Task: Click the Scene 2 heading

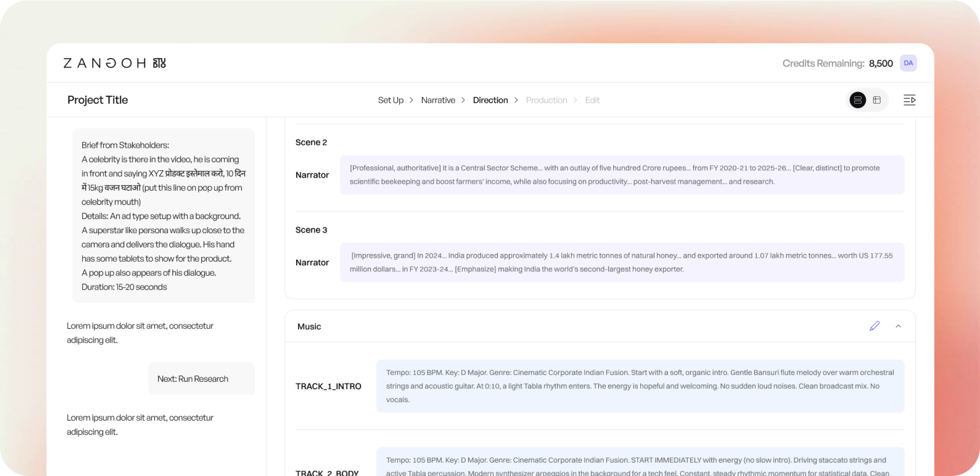Action: (311, 142)
